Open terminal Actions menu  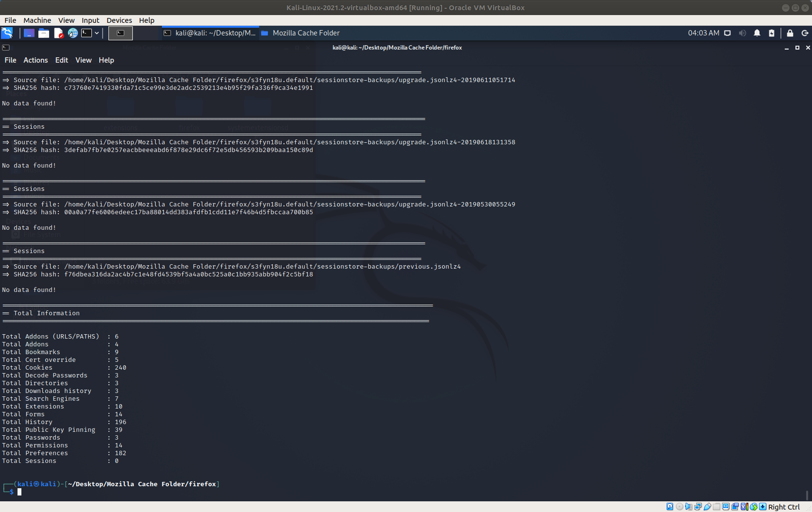coord(35,60)
